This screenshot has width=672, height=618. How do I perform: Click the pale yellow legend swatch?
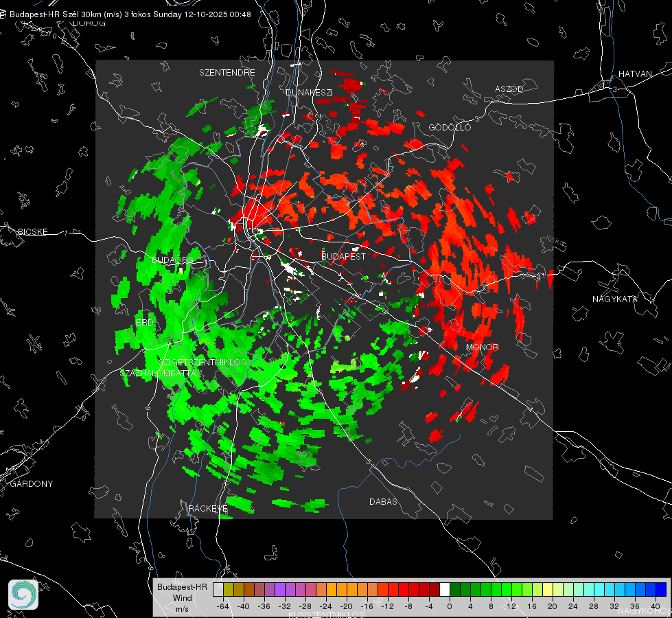(548, 589)
